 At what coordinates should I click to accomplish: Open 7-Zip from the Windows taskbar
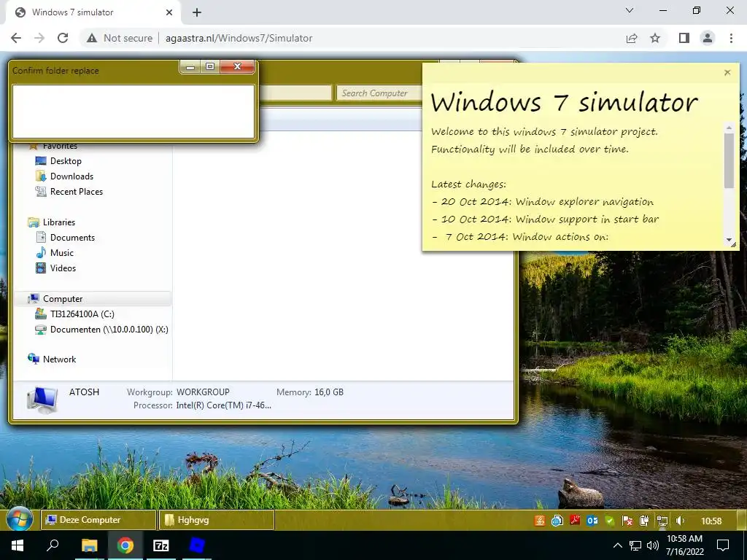[161, 545]
